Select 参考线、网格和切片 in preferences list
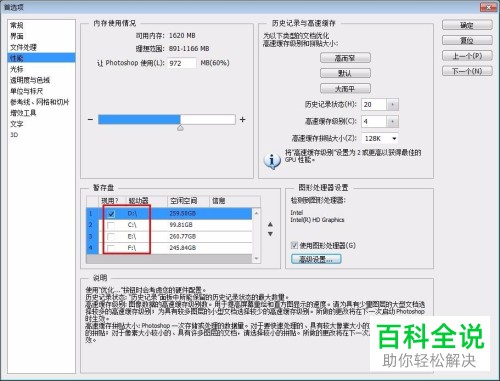This screenshot has width=500, height=381. pos(41,102)
